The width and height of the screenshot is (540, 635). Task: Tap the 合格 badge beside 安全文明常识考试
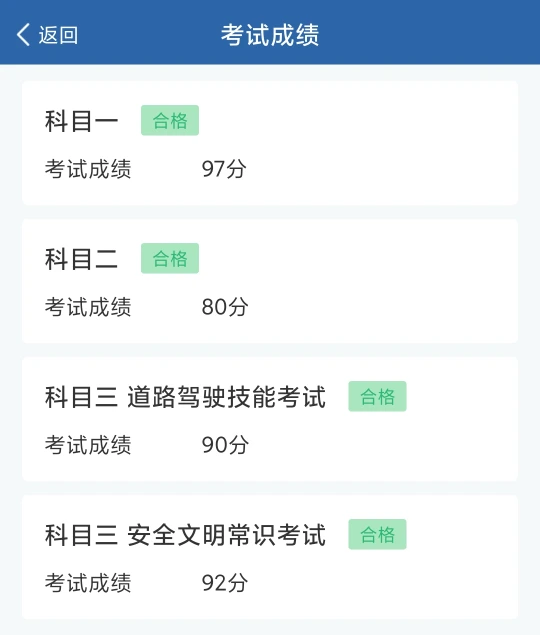377,535
